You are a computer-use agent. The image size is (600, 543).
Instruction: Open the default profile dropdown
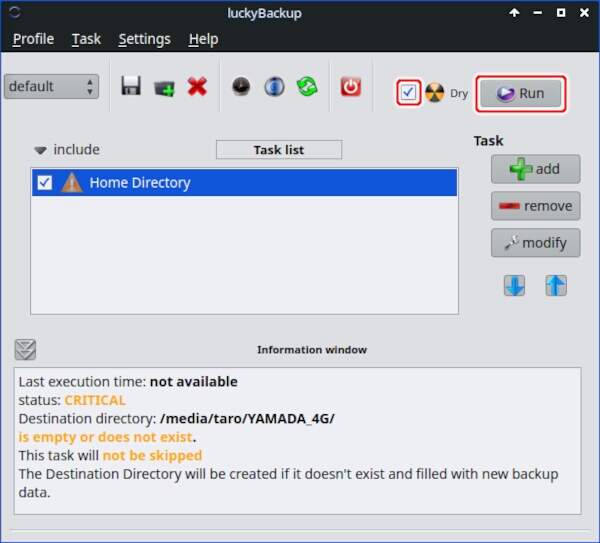(x=51, y=87)
